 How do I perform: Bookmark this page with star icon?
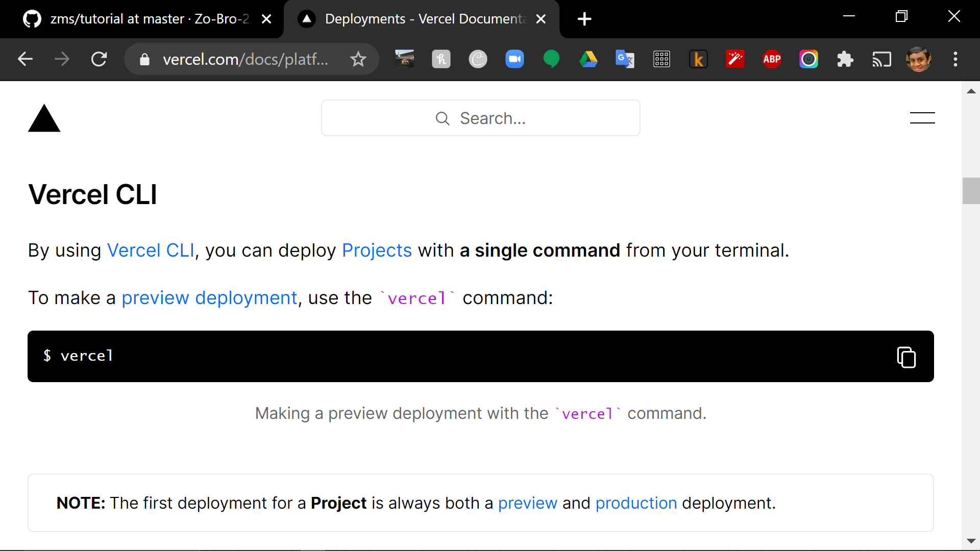[358, 59]
